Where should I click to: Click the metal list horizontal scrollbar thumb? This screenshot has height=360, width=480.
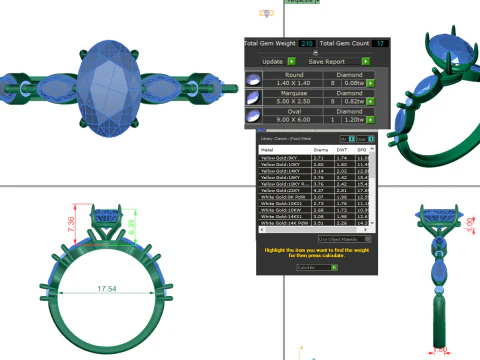311,229
